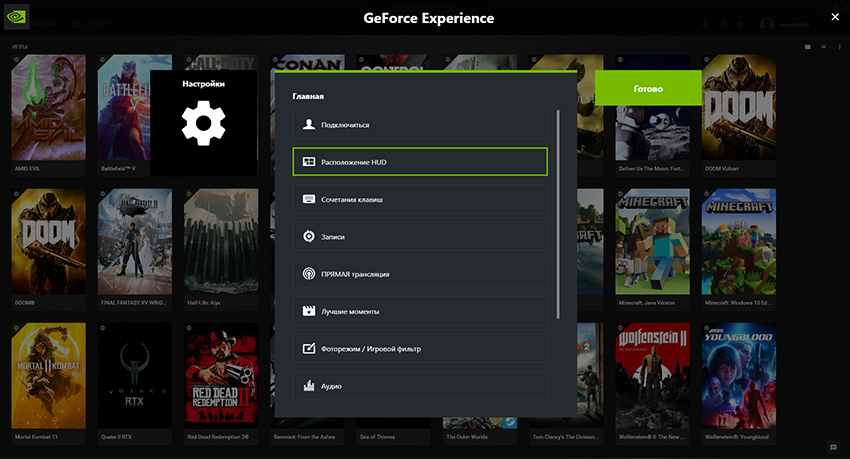Click the NVIDIA logo in the top-left corner

point(17,18)
